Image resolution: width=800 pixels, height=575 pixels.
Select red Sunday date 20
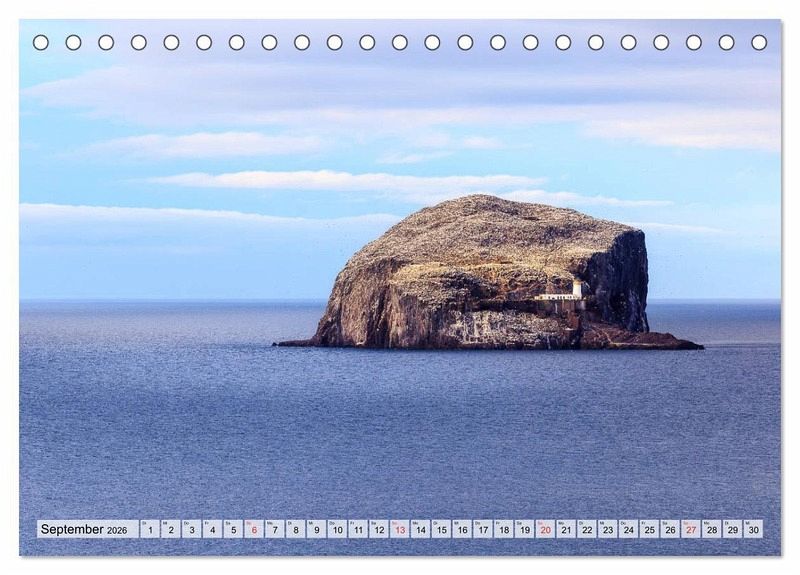[x=545, y=529]
